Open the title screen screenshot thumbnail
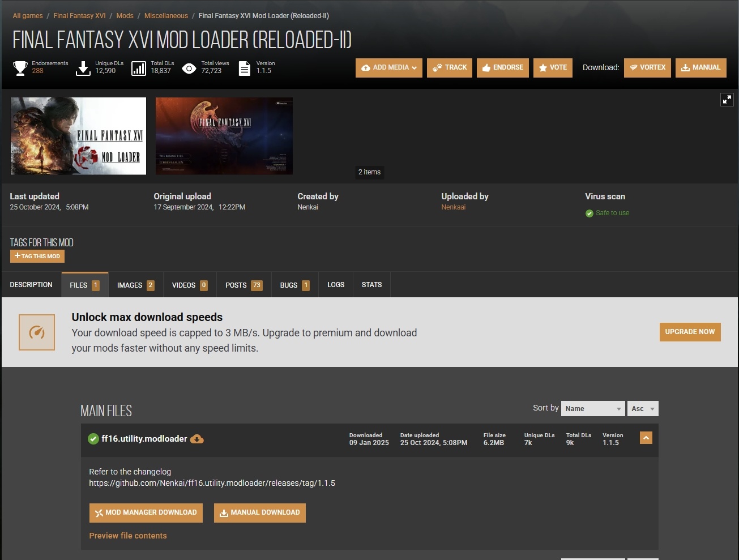The width and height of the screenshot is (739, 560). coord(224,136)
